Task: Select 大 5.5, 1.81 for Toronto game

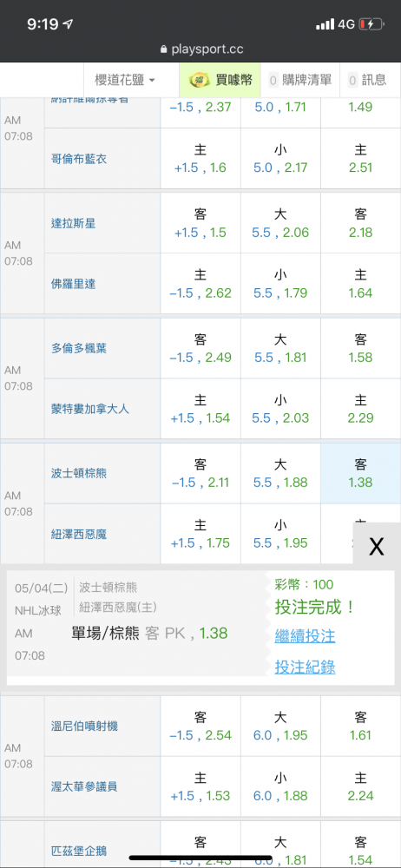Action: [x=280, y=348]
